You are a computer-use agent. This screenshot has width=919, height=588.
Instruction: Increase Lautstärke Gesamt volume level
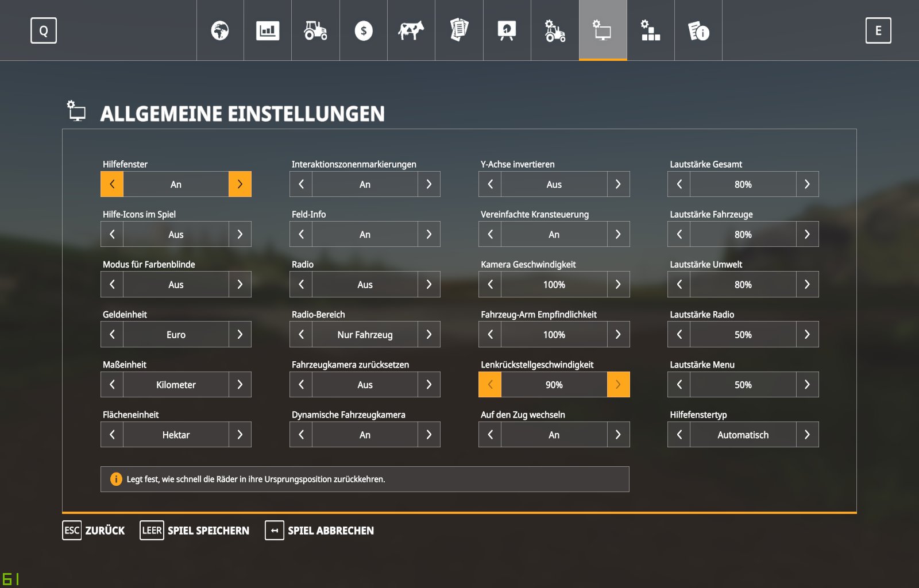coord(807,184)
